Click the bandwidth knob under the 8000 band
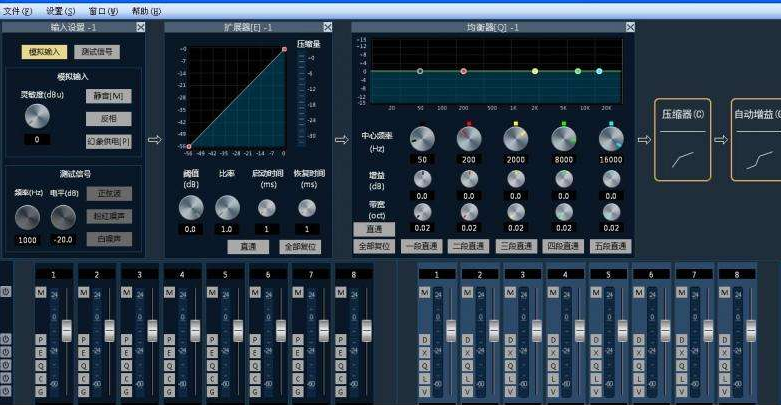 tap(563, 212)
